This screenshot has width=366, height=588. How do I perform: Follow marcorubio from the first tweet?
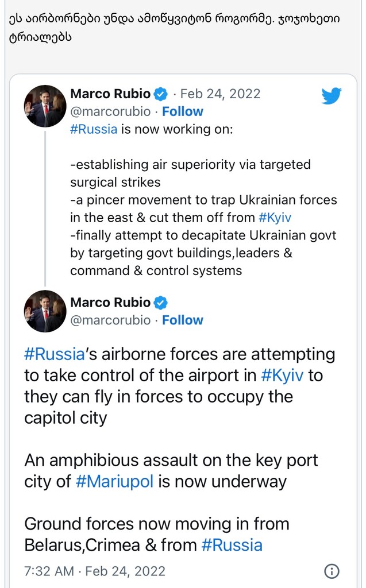[x=183, y=111]
